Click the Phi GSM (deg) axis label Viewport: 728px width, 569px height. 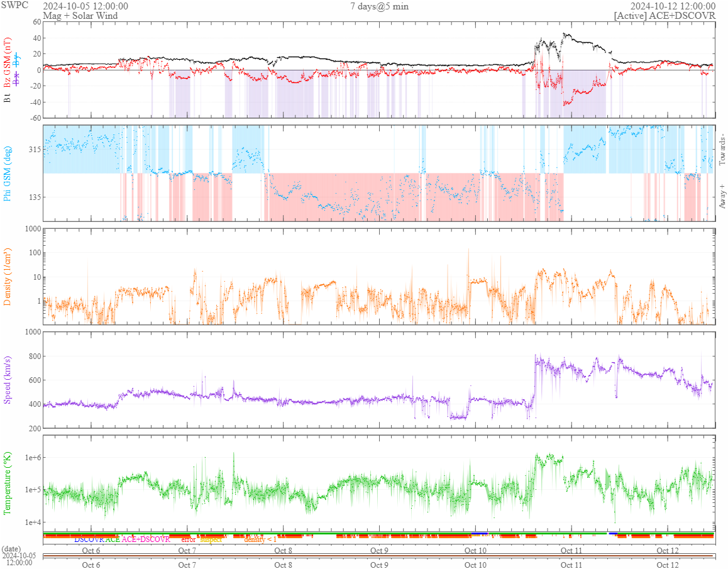[7, 174]
